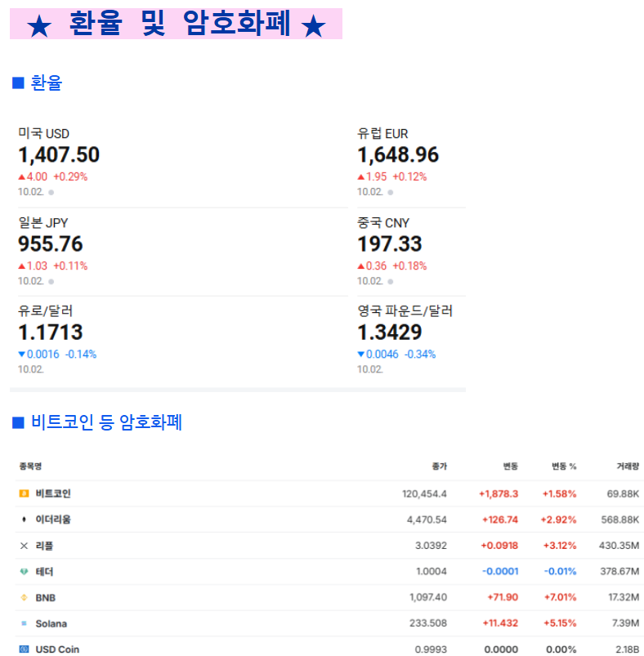The height and width of the screenshot is (656, 644).
Task: Click the Ethereum diamond icon
Action: tap(24, 520)
